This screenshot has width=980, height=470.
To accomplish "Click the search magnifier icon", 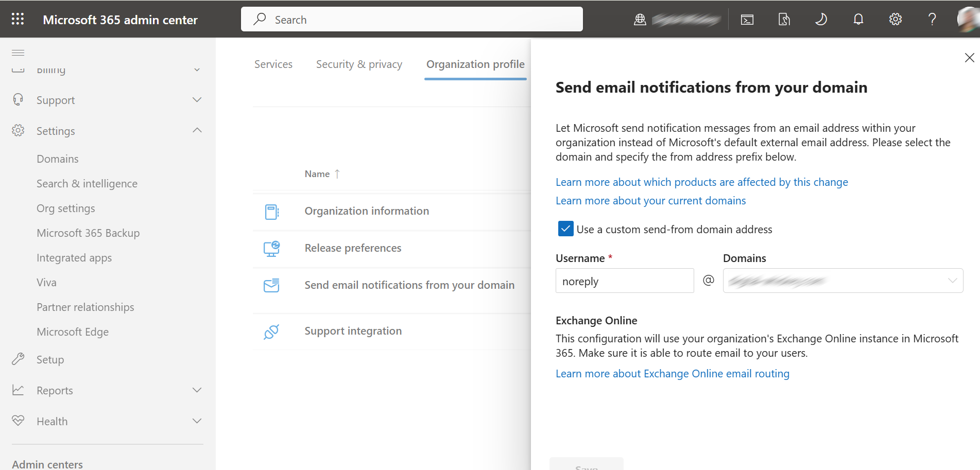I will 260,19.
